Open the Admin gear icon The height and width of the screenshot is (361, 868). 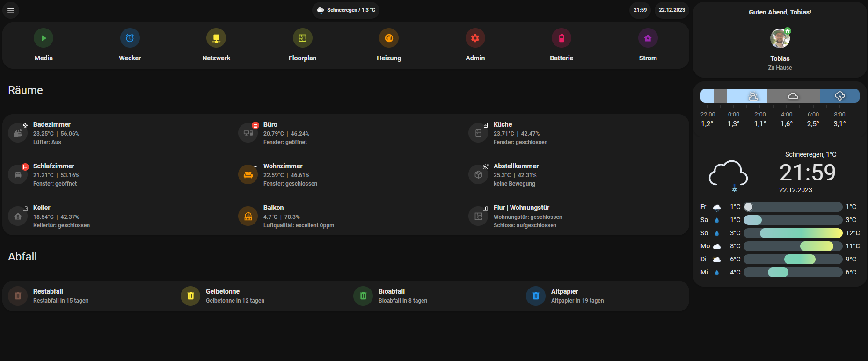point(475,38)
